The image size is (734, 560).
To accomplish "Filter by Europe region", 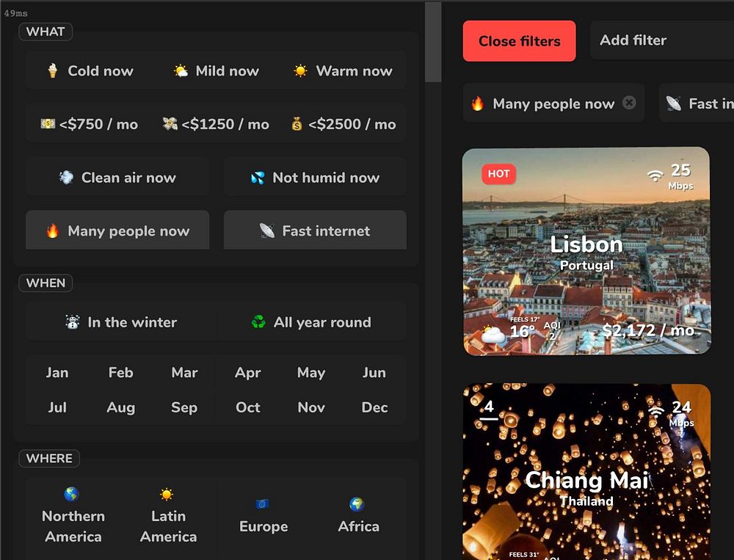I will pyautogui.click(x=264, y=515).
